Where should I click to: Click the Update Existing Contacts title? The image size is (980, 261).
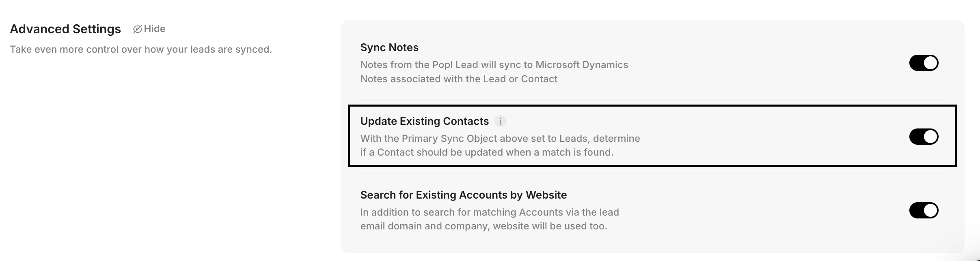(x=424, y=121)
